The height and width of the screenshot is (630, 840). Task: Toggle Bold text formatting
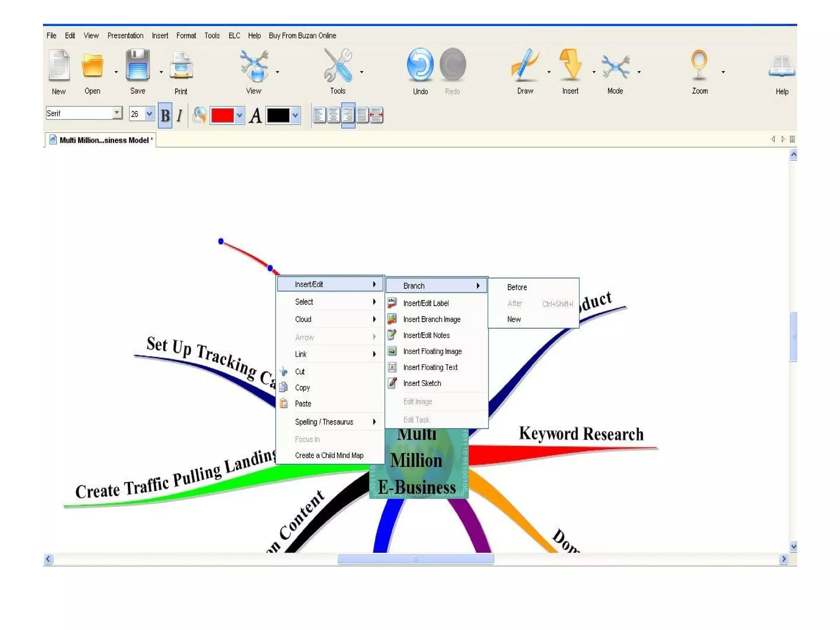[165, 116]
